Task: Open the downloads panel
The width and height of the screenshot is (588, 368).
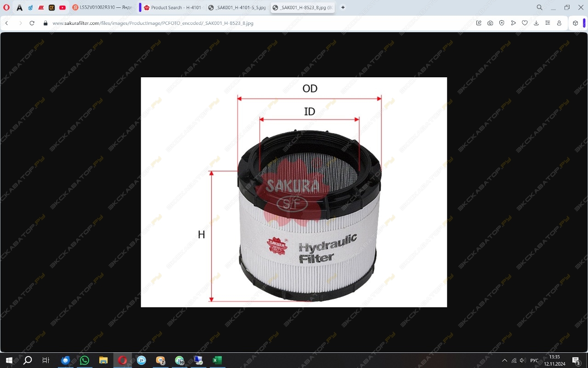Action: pyautogui.click(x=536, y=23)
